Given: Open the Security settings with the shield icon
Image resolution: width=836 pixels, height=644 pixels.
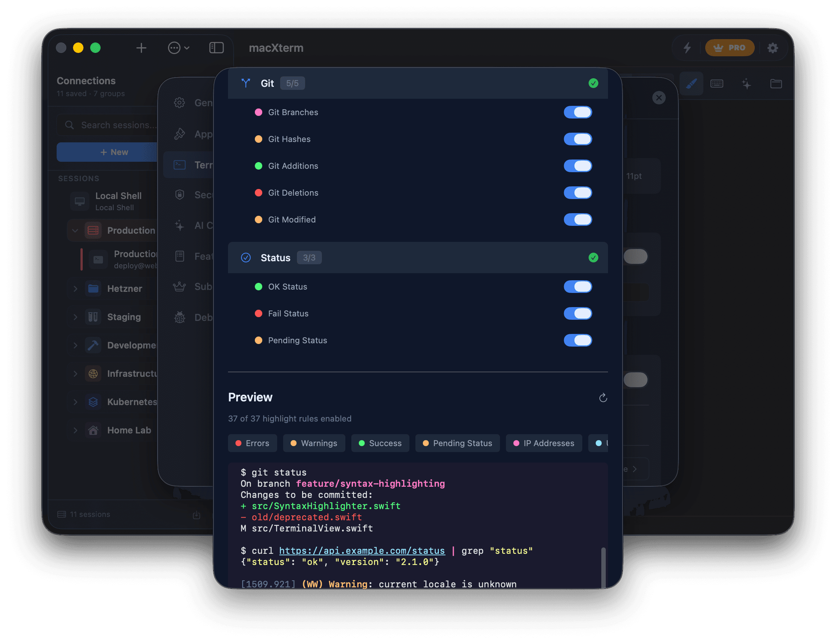Looking at the screenshot, I should click(179, 195).
